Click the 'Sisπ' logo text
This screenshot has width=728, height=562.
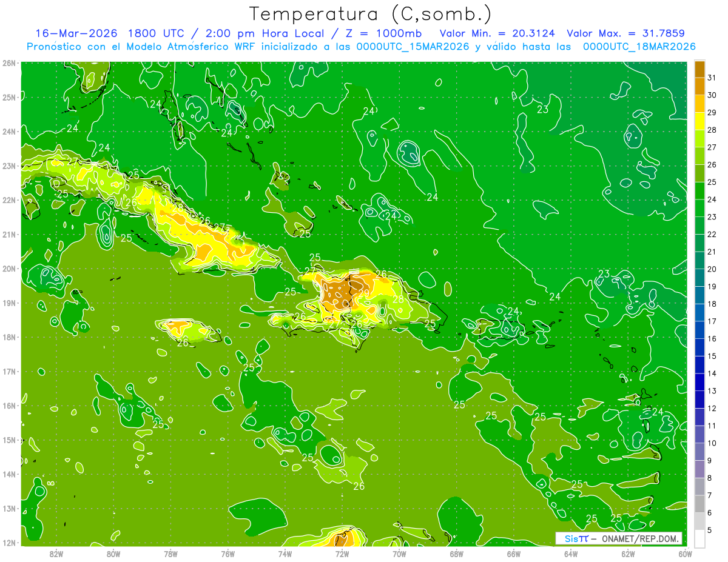(576, 538)
